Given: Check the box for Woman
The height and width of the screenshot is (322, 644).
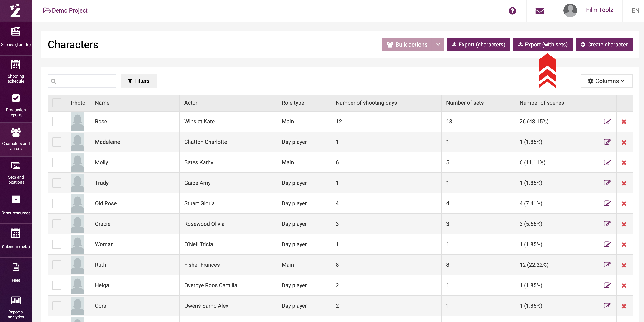Looking at the screenshot, I should [x=57, y=244].
